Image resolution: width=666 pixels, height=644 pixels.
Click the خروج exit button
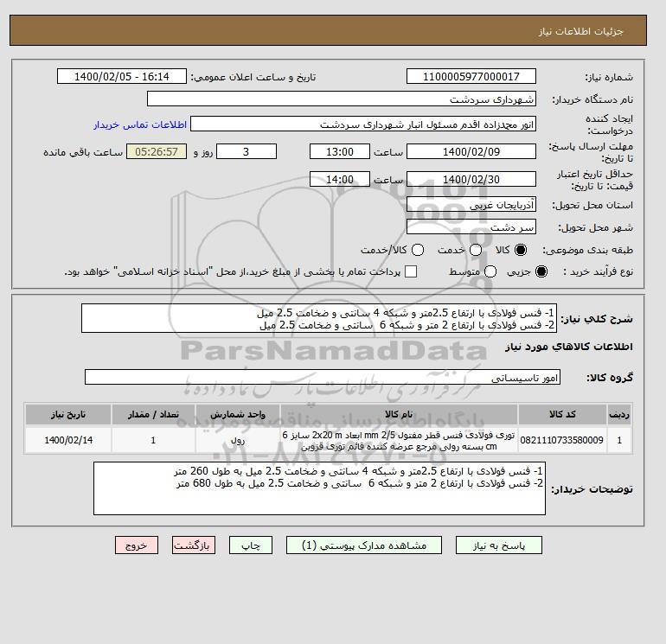(137, 545)
